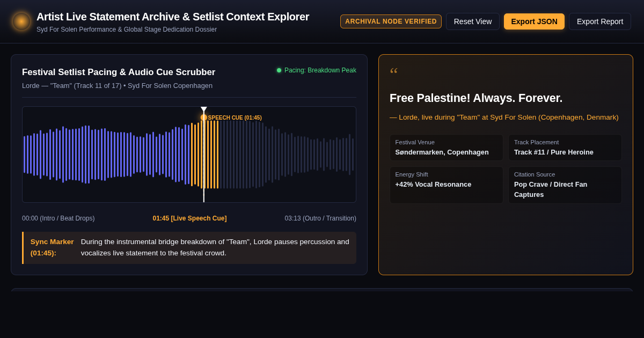Click the Archival Node Verified badge
Image resolution: width=644 pixels, height=338 pixels.
[x=391, y=21]
